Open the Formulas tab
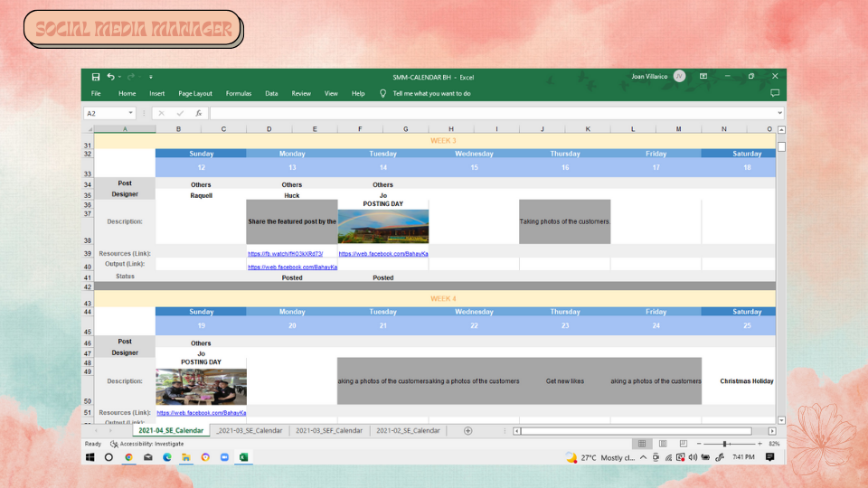 point(239,93)
